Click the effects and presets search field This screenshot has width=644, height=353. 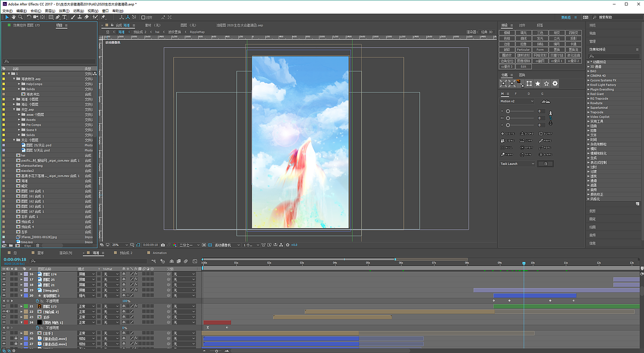pyautogui.click(x=614, y=56)
